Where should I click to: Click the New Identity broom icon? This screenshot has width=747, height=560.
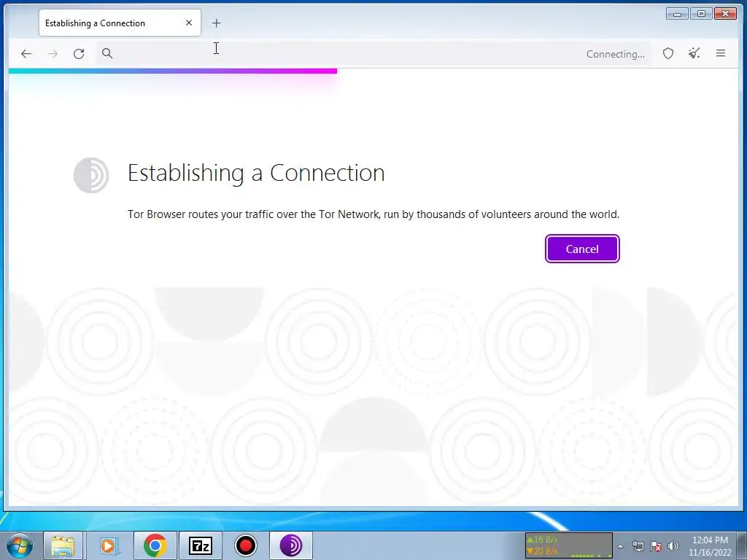coord(694,53)
